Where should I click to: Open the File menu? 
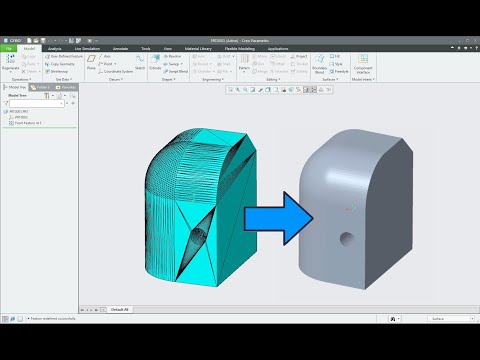click(x=9, y=49)
